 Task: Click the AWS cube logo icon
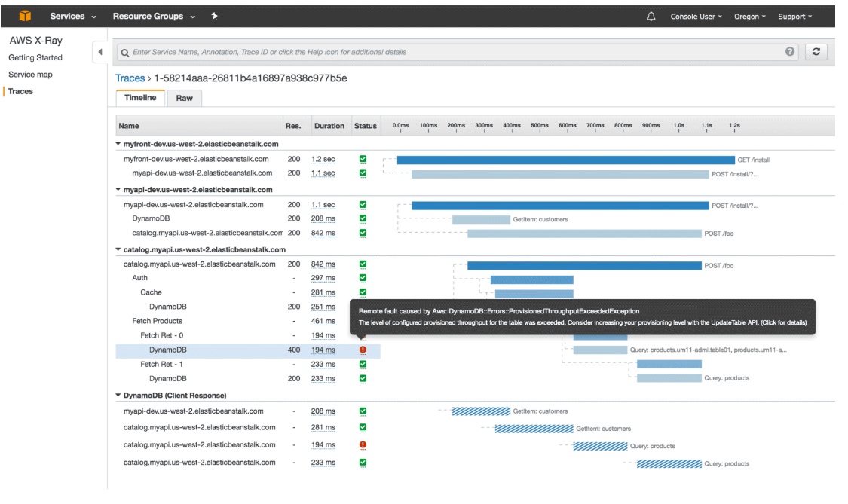(25, 16)
